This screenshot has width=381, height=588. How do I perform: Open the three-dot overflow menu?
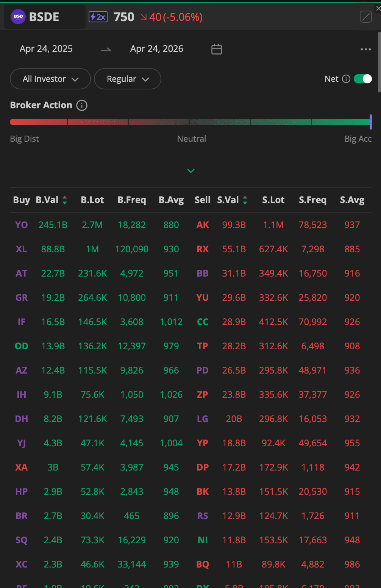click(x=365, y=49)
